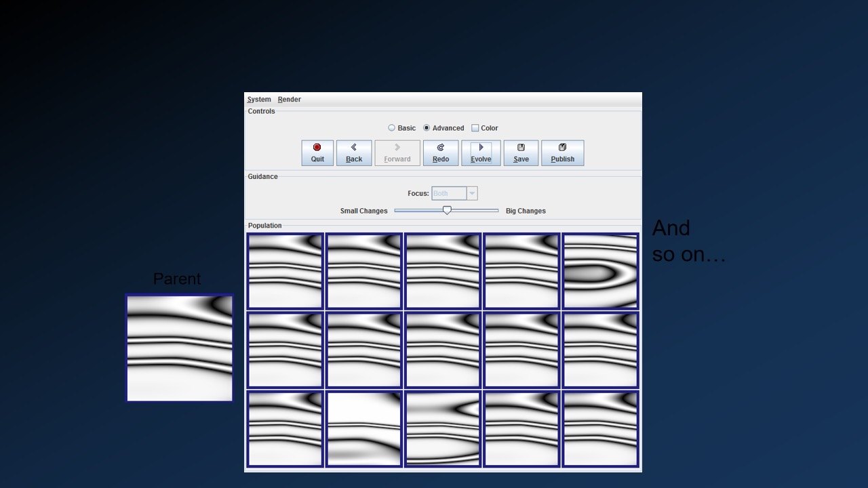Screen dimensions: 868x488
Task: Click the Focus combo box field
Action: point(449,194)
